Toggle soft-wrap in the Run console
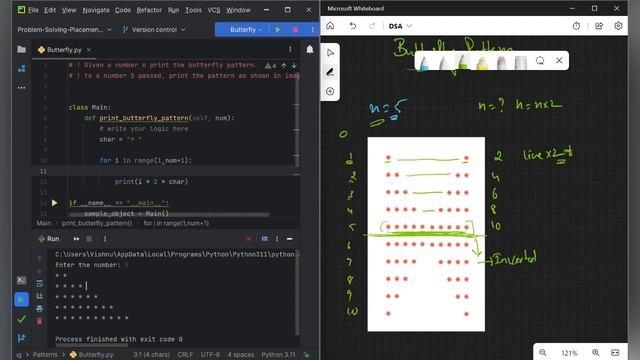 coord(40,283)
